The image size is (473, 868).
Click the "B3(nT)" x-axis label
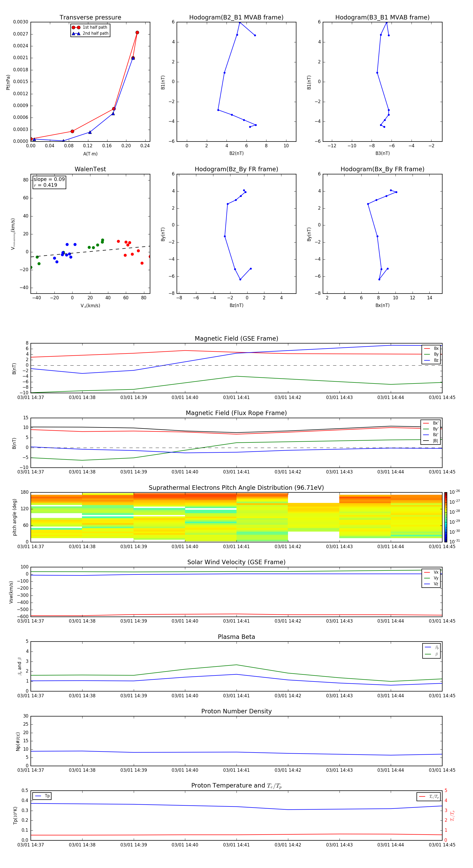[x=382, y=153]
